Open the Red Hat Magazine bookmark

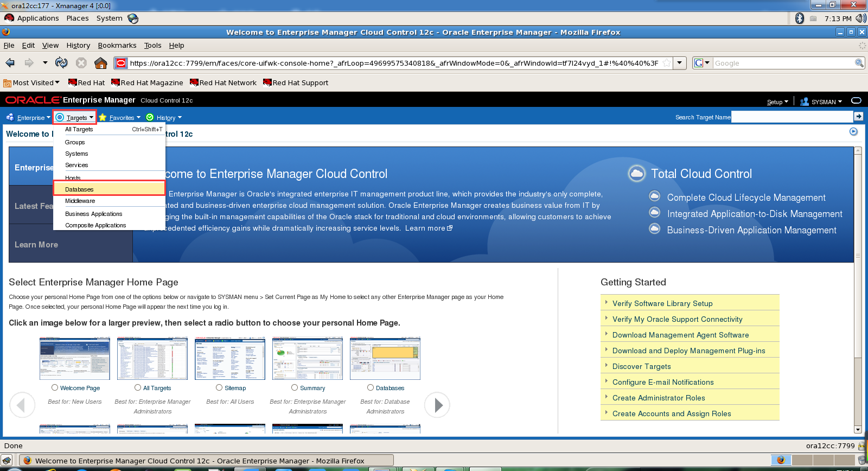[x=147, y=83]
